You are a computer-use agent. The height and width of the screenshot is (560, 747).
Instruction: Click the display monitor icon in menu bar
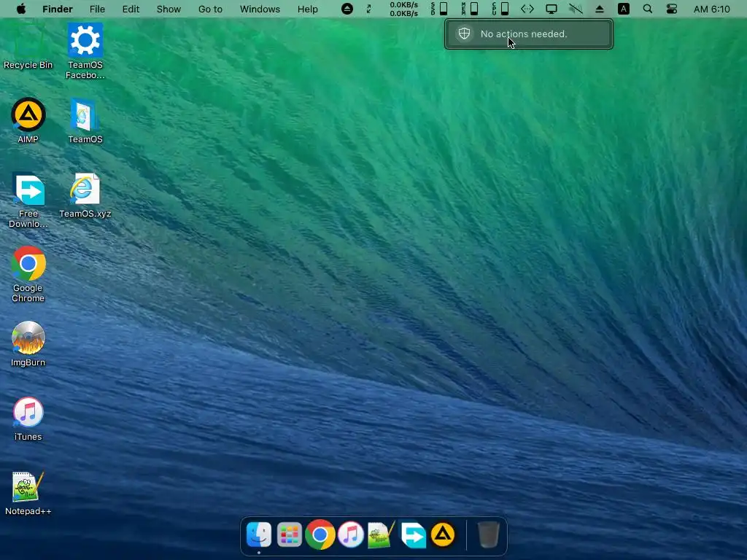pyautogui.click(x=551, y=9)
